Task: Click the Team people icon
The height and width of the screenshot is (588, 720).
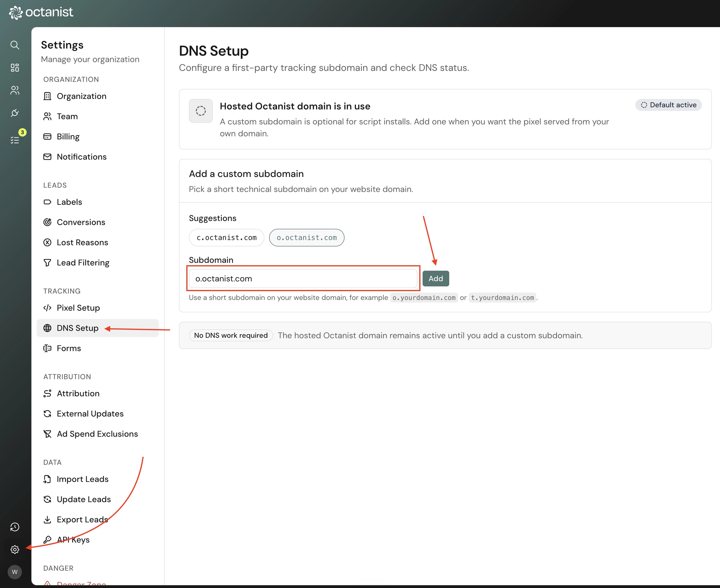Action: (47, 117)
